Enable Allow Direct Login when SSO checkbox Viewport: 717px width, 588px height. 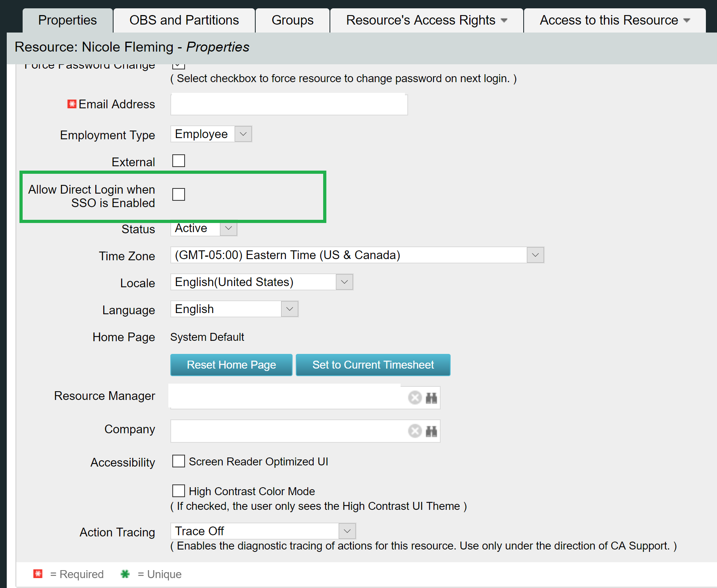pos(179,194)
